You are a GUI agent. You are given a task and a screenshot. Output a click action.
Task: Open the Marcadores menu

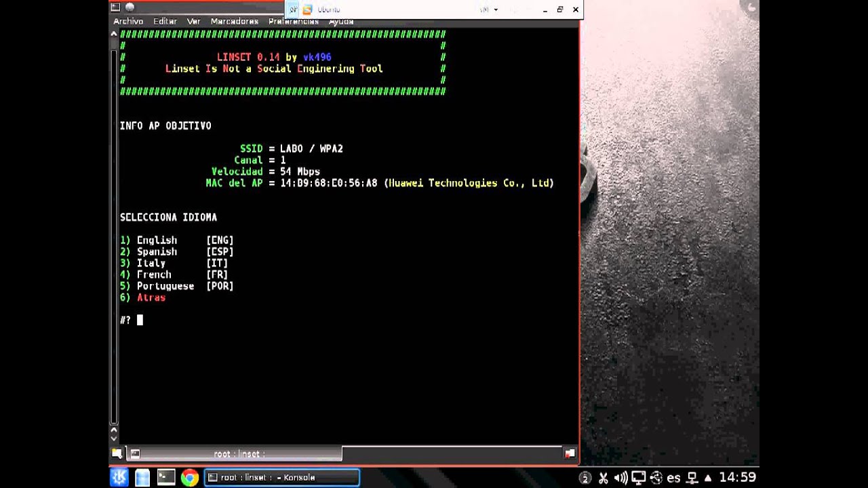point(235,22)
